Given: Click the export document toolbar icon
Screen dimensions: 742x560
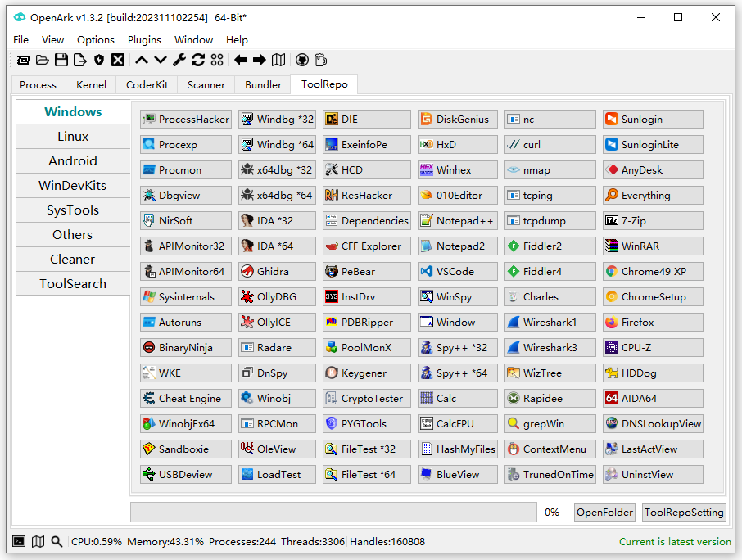Looking at the screenshot, I should click(x=80, y=60).
